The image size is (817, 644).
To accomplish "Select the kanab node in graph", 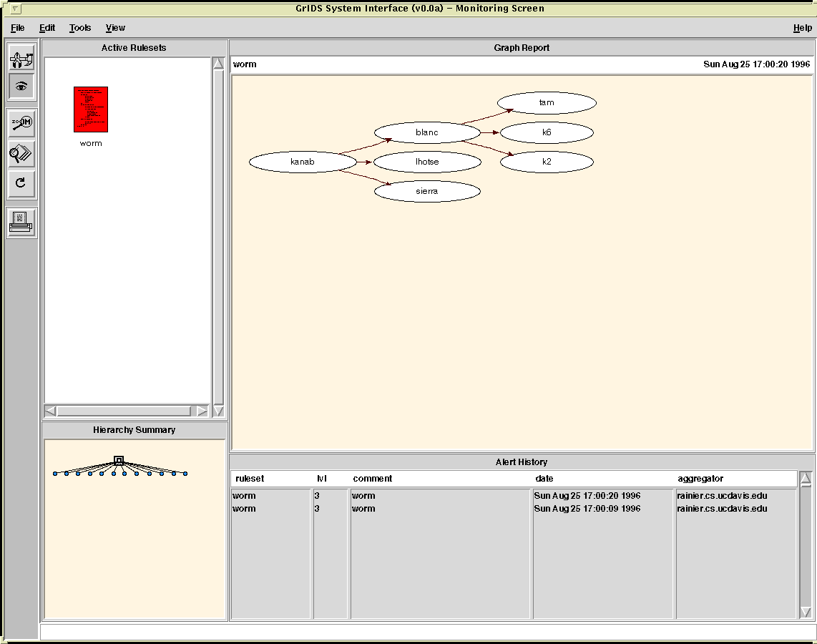I will coord(302,162).
